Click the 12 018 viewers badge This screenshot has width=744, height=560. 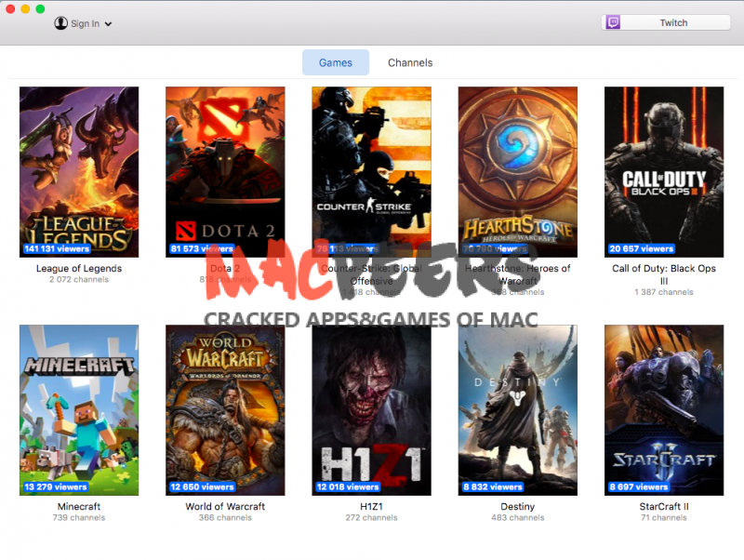[348, 487]
